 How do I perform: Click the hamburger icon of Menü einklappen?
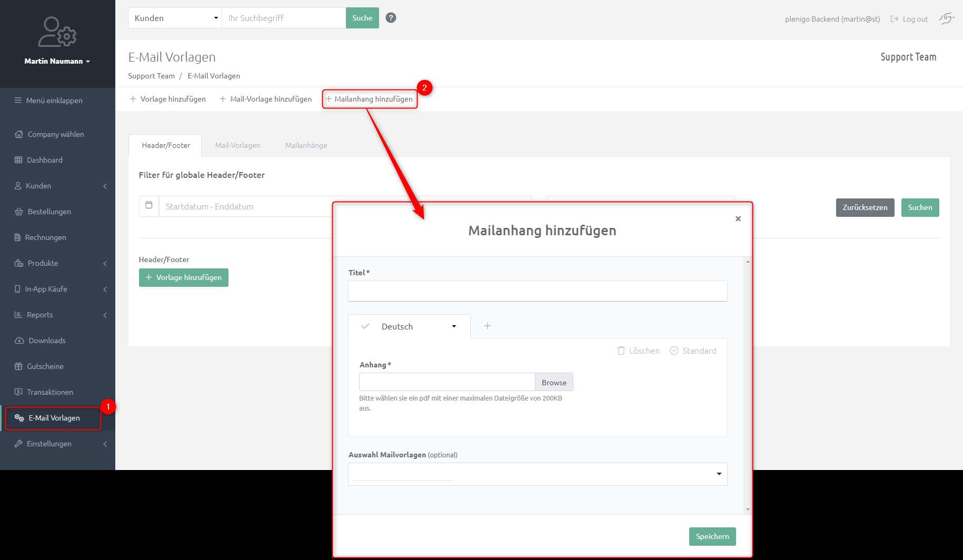(x=18, y=101)
